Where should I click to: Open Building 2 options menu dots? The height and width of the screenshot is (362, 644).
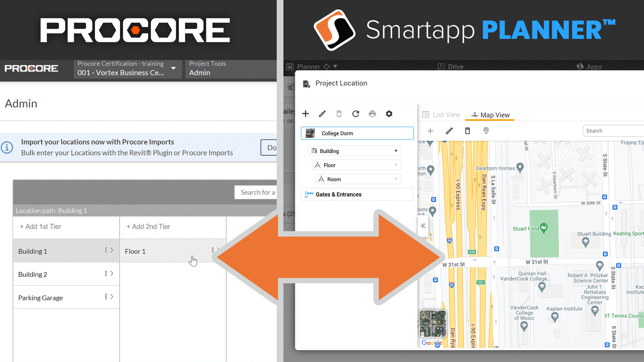coord(106,274)
